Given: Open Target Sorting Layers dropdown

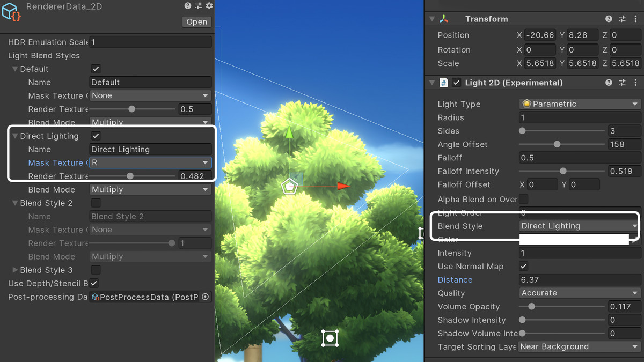Looking at the screenshot, I should [x=580, y=346].
